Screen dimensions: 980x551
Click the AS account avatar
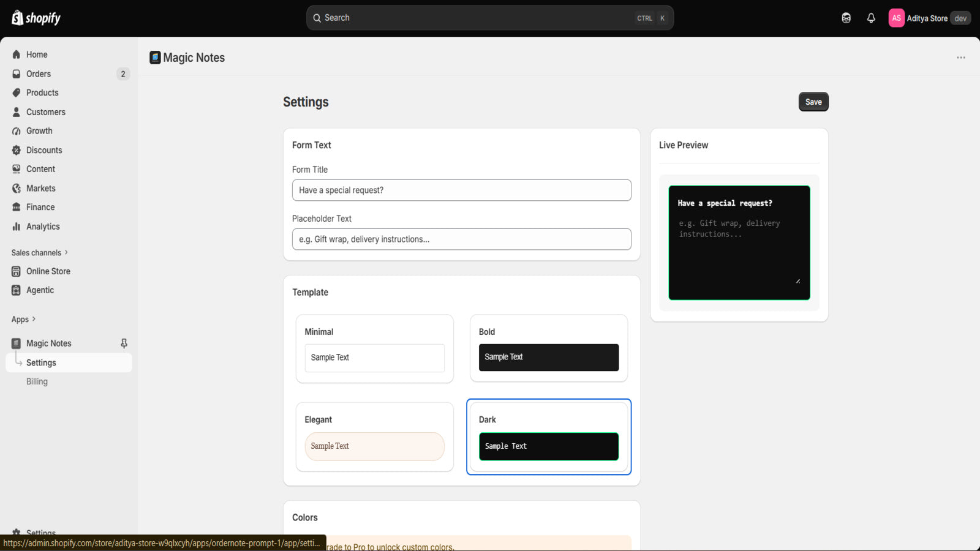point(896,18)
